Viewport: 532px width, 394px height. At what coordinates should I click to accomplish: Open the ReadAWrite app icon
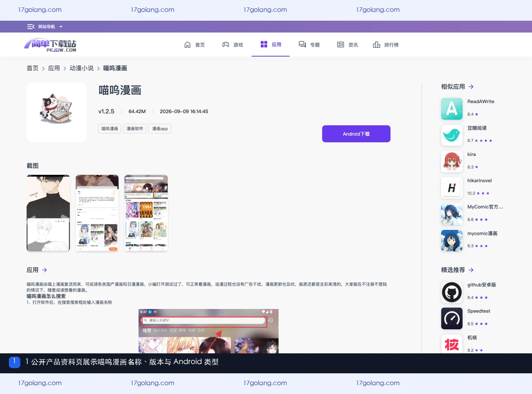[452, 109]
